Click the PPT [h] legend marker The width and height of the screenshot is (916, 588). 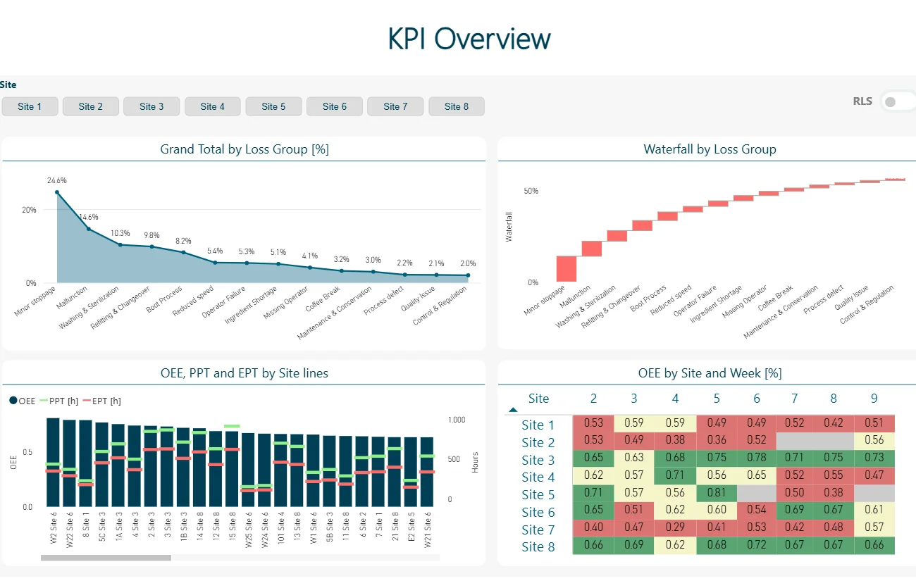pos(42,401)
